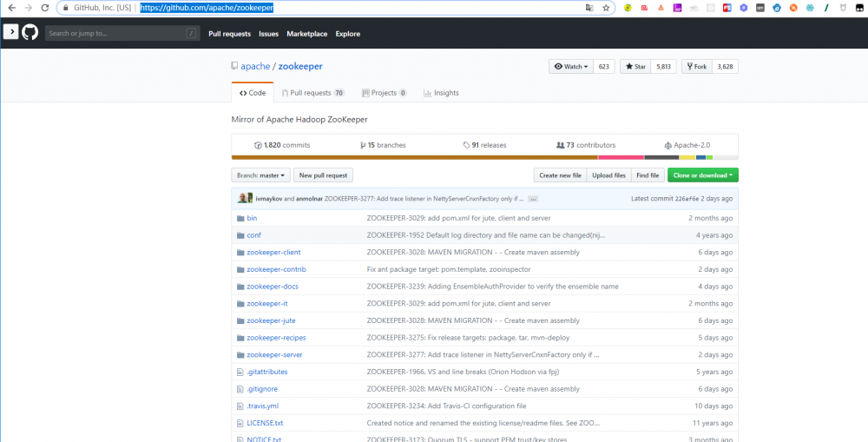Viewport: 868px width, 442px height.
Task: Click zookeeper-jute folder icon
Action: point(240,320)
